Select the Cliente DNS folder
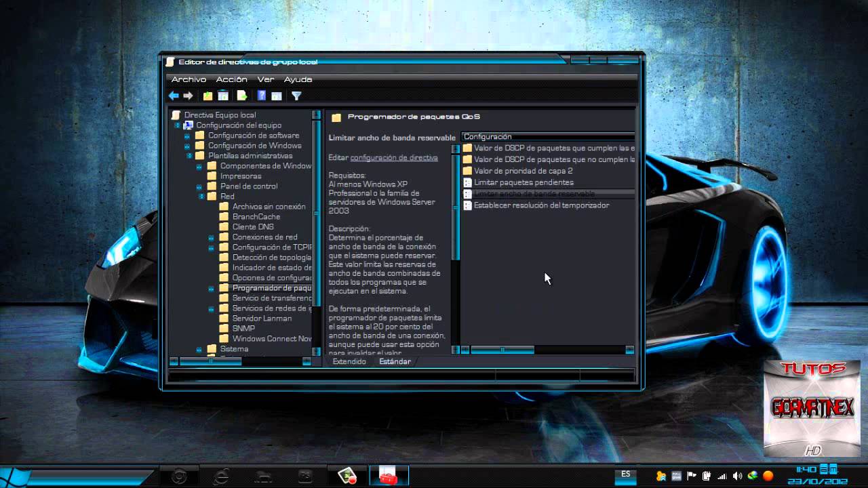The height and width of the screenshot is (488, 868). 253,227
